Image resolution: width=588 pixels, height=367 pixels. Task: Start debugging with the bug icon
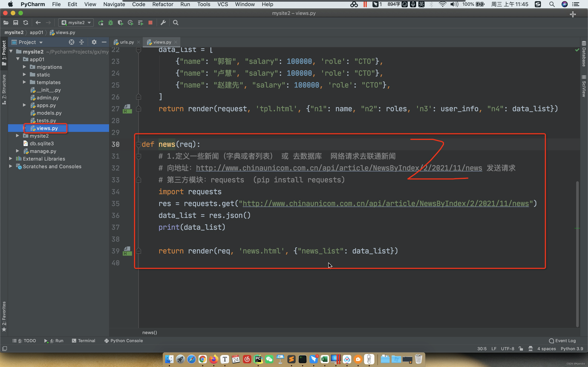[111, 23]
